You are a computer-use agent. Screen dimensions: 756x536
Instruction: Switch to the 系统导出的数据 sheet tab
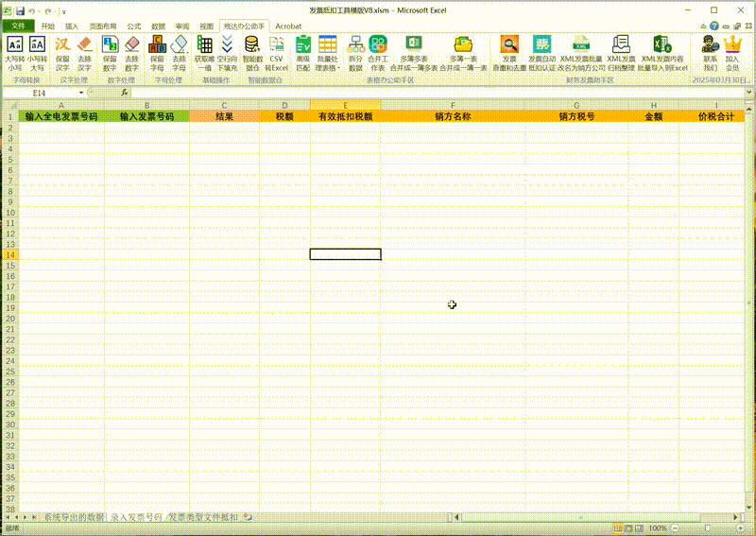point(75,518)
